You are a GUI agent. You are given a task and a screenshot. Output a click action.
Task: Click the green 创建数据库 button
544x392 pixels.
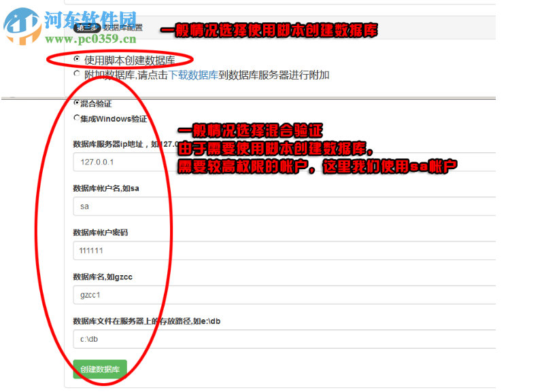click(x=99, y=369)
